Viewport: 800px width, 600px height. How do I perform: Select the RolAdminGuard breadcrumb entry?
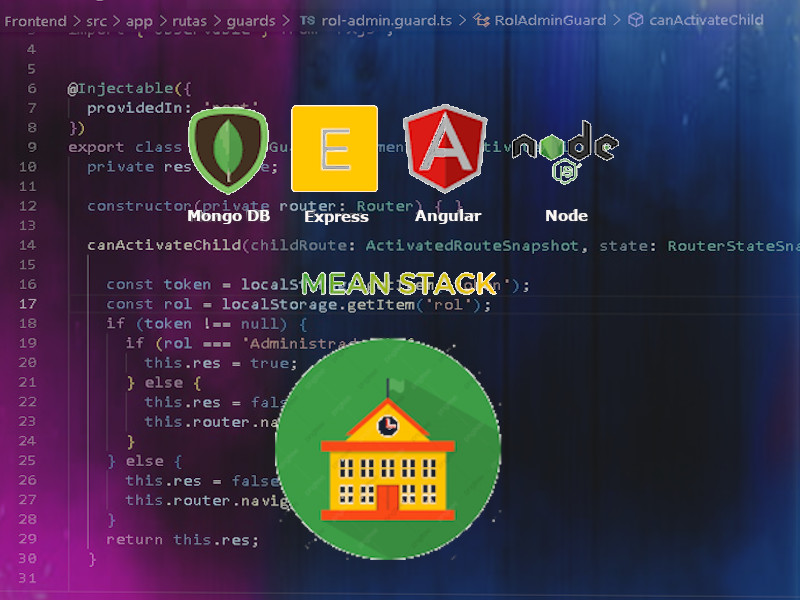[x=550, y=20]
